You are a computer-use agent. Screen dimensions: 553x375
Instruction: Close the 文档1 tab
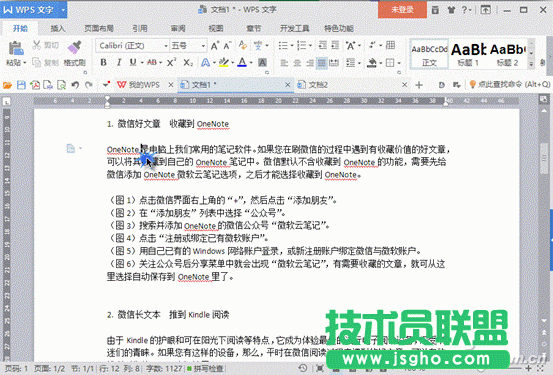point(288,85)
